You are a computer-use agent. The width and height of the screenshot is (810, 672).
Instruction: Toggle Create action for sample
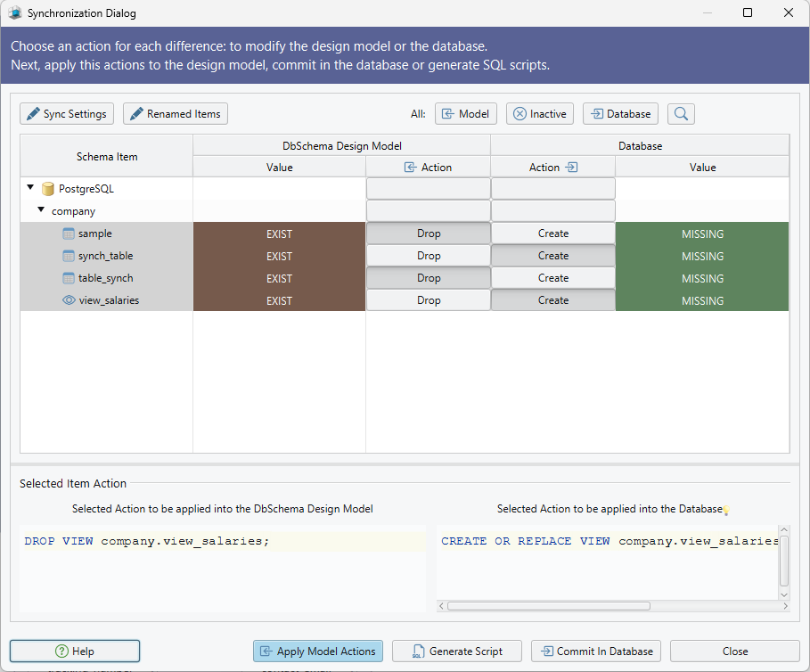(x=553, y=234)
